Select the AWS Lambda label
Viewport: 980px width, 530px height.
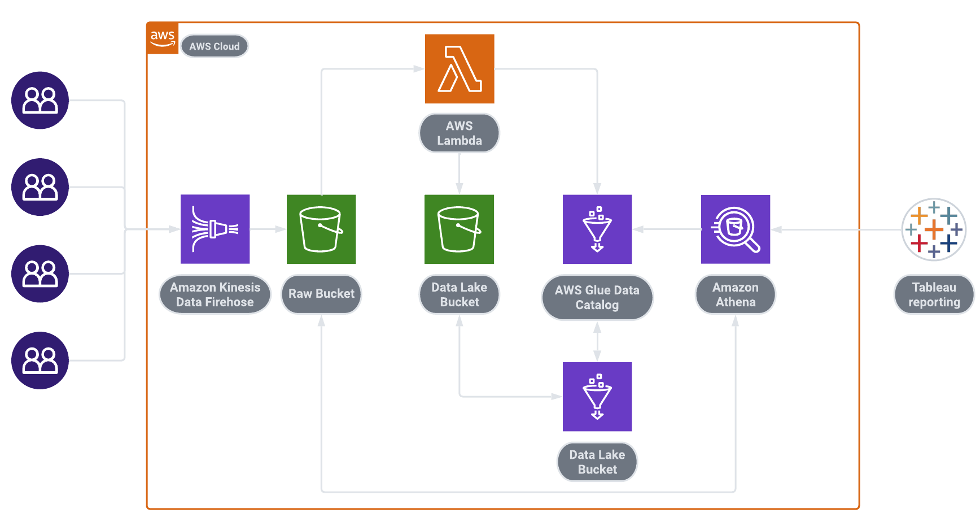[x=460, y=133]
